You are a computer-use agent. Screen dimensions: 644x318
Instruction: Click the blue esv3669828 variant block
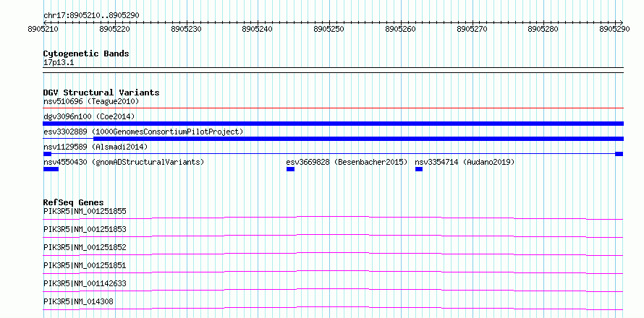pos(290,169)
